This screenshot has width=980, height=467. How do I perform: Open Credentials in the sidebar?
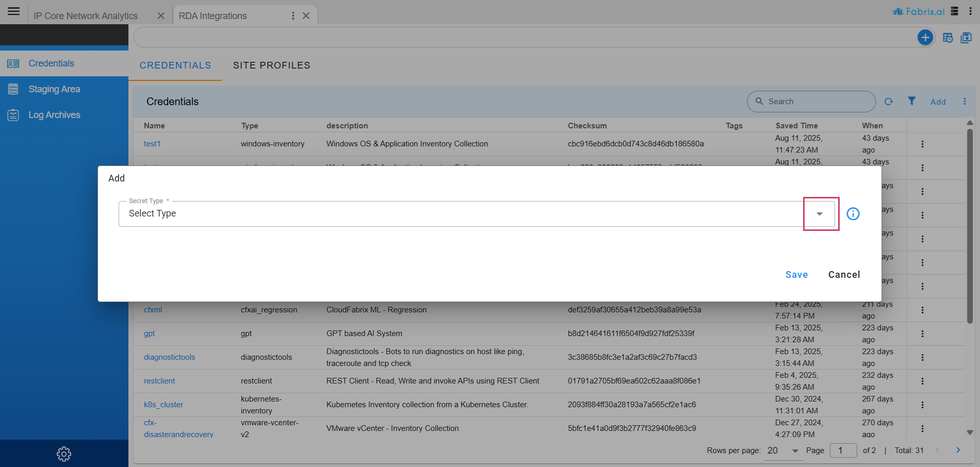[x=64, y=63]
